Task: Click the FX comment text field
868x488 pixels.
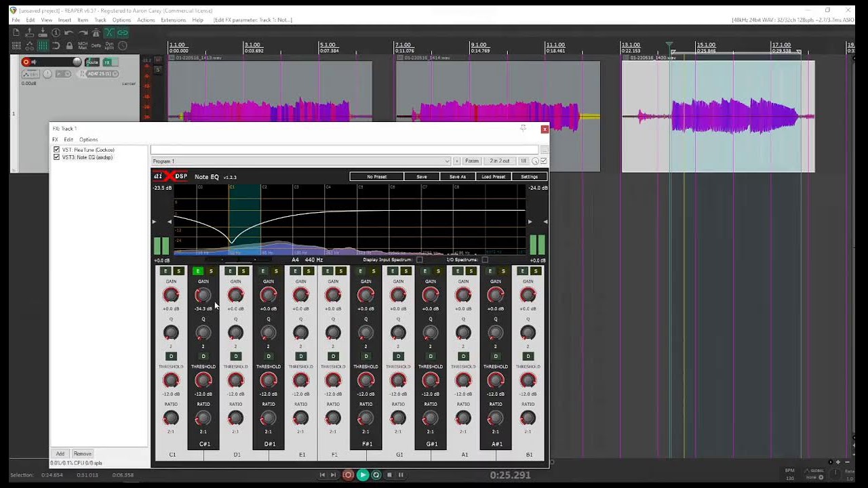Action: [x=344, y=150]
